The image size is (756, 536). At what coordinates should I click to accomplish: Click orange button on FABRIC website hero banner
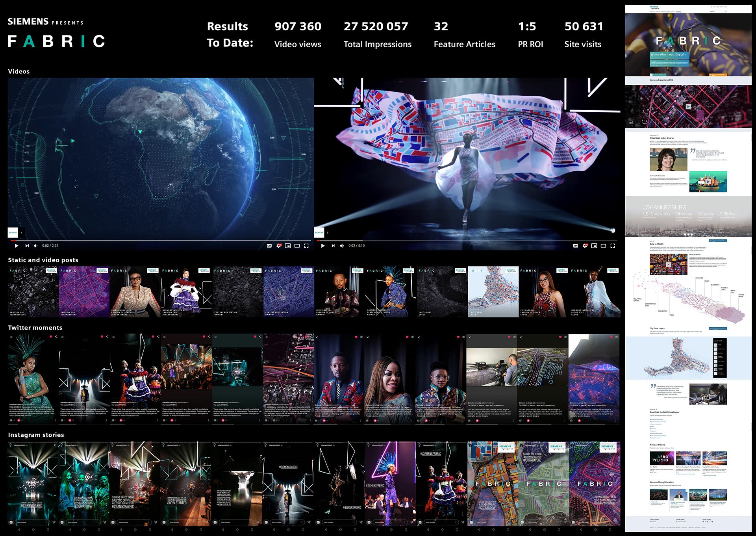coord(717,74)
